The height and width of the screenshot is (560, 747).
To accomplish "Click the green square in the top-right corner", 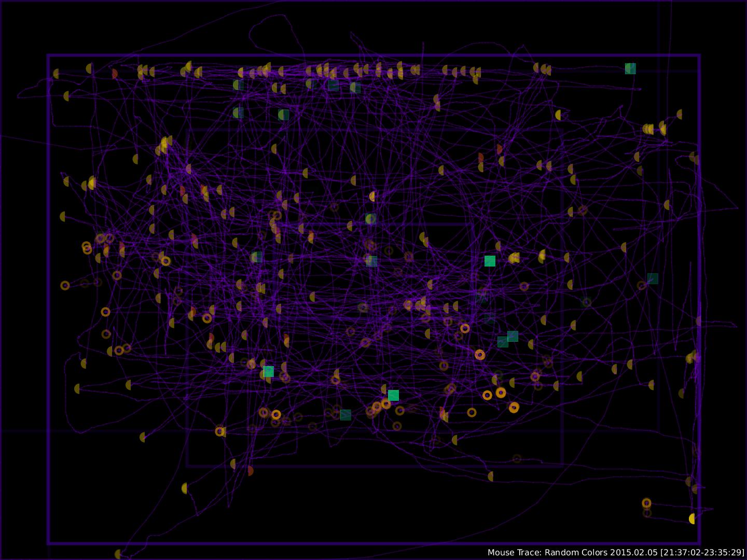I will click(630, 68).
